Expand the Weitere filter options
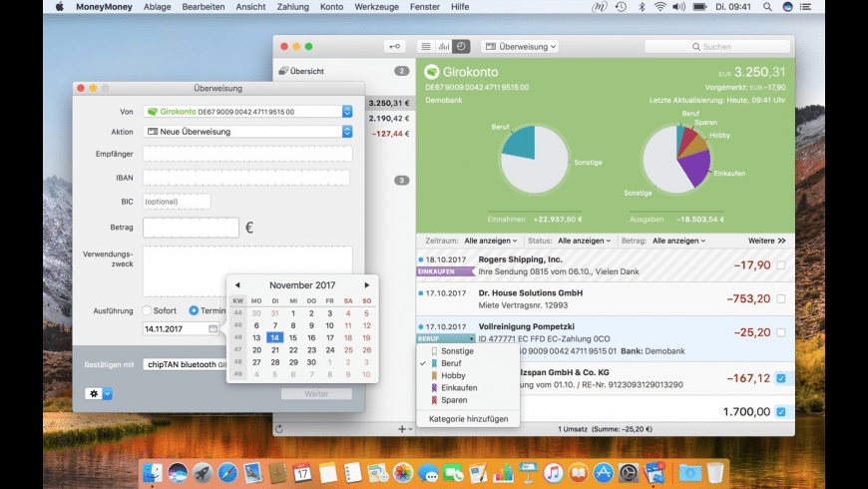 coord(766,241)
